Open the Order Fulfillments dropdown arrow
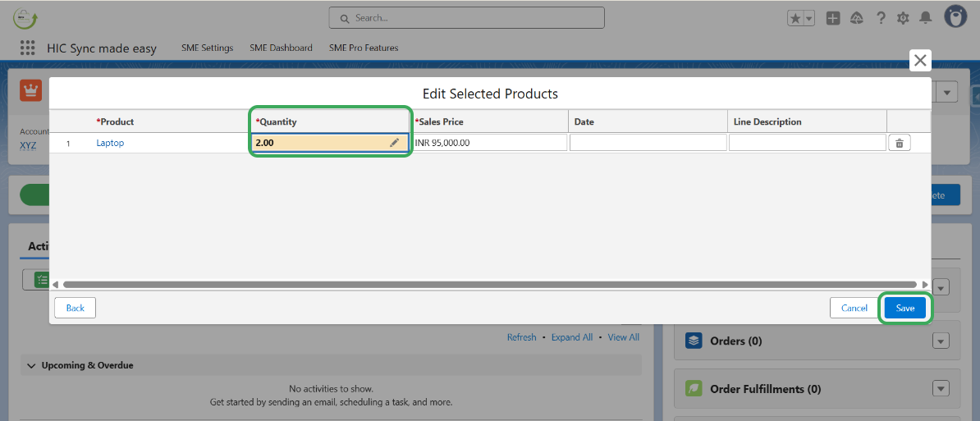The image size is (980, 421). [941, 389]
